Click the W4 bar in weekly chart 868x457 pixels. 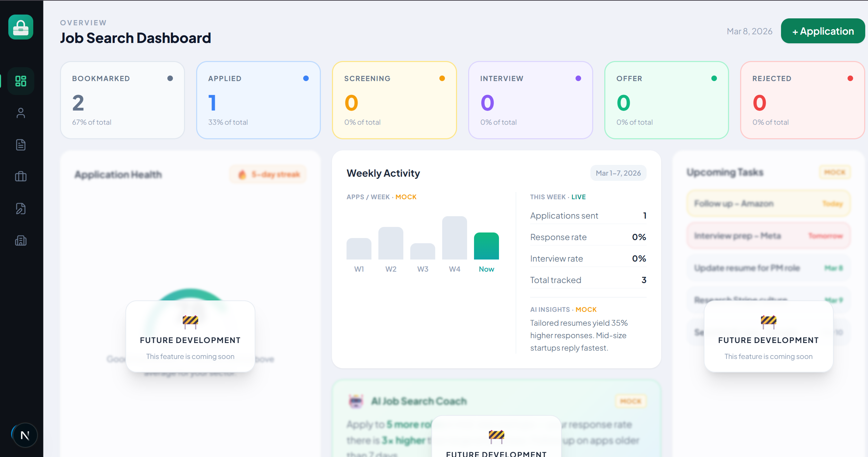pos(454,238)
